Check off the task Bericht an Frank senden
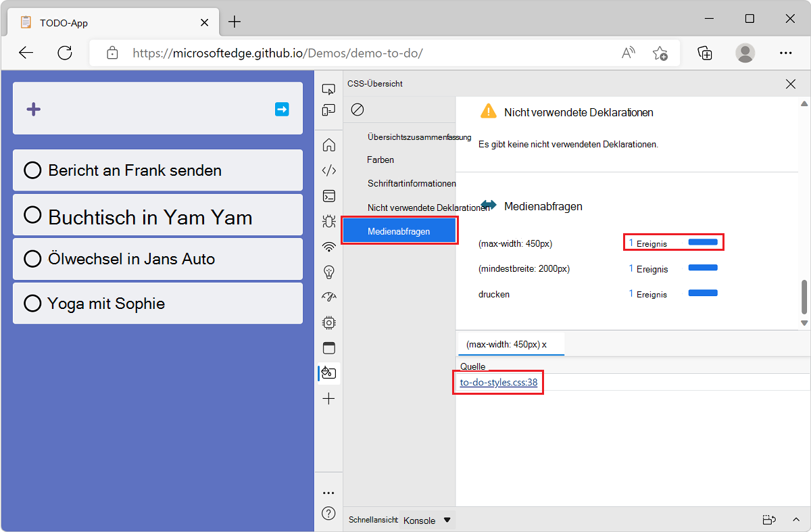The height and width of the screenshot is (532, 811). [32, 170]
